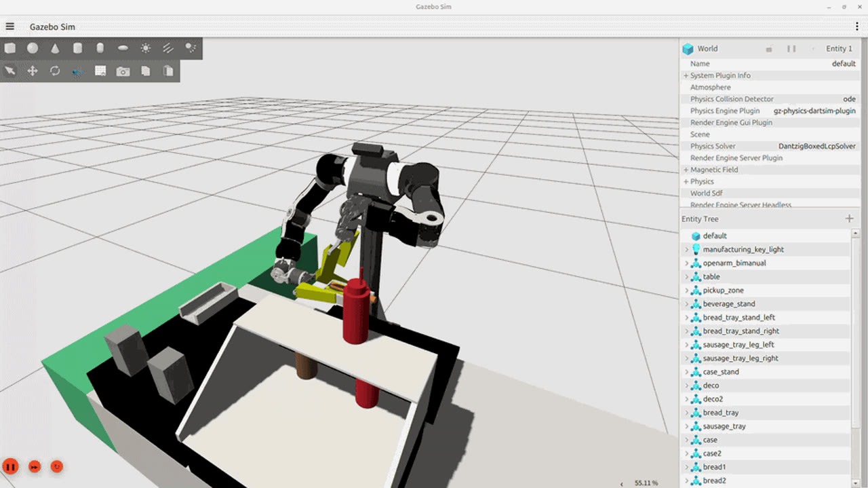Select deco in entity tree
The image size is (868, 488).
click(x=766, y=385)
